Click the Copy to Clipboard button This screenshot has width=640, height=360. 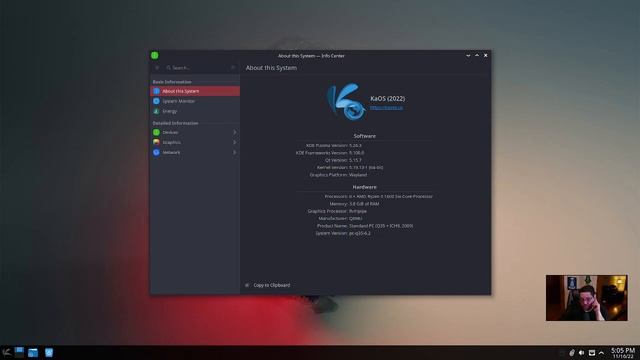pos(268,285)
